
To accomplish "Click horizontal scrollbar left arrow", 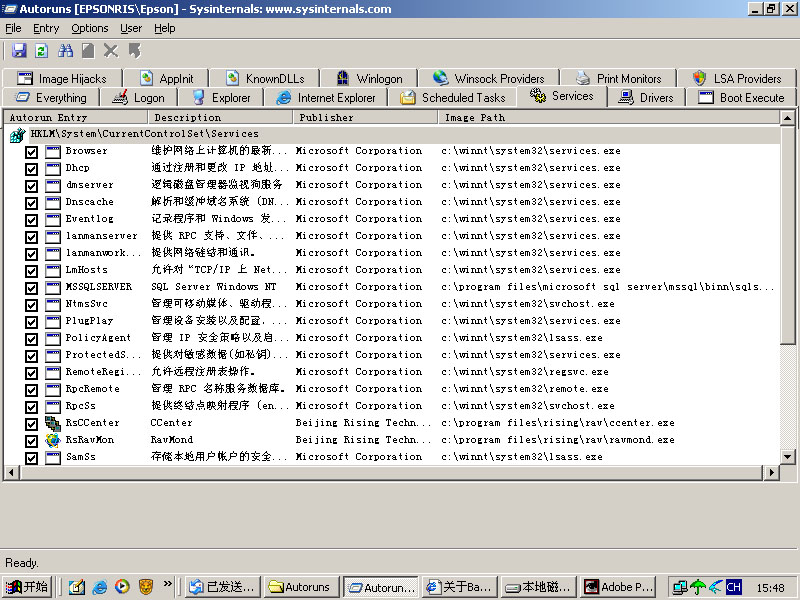I will [11, 472].
